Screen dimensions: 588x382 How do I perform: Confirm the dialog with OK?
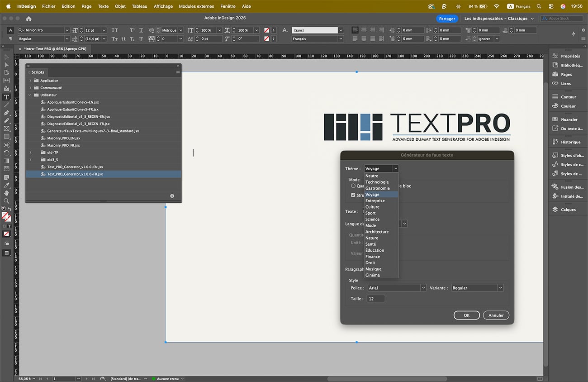(x=466, y=315)
